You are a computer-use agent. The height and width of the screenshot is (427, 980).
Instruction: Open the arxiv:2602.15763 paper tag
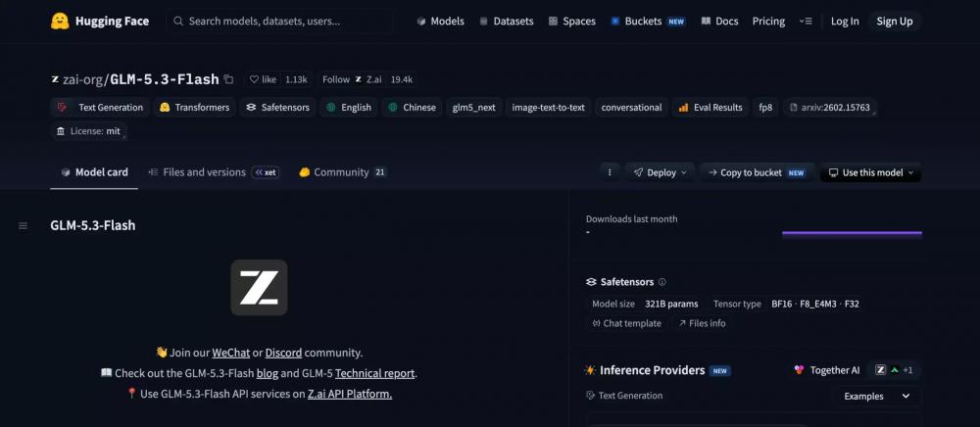coord(829,108)
